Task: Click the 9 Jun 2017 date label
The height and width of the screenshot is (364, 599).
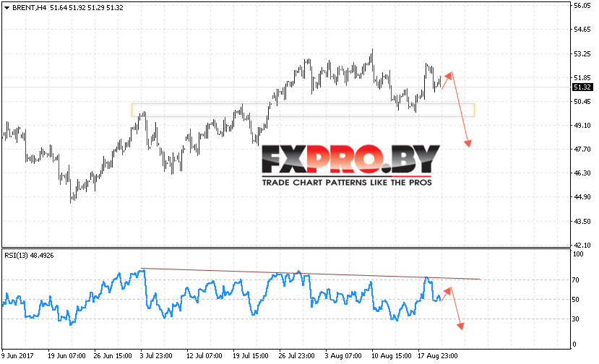Action: pos(17,355)
